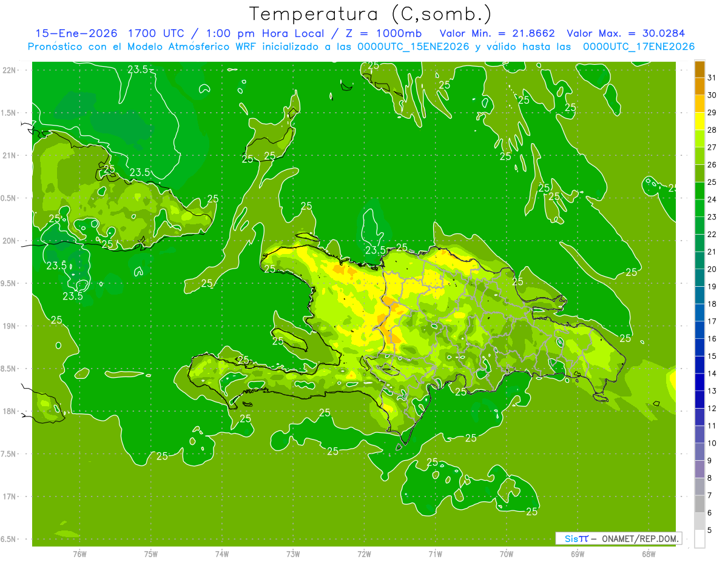728x562 pixels.
Task: Click the "70W" longitude axis label
Action: (x=507, y=554)
